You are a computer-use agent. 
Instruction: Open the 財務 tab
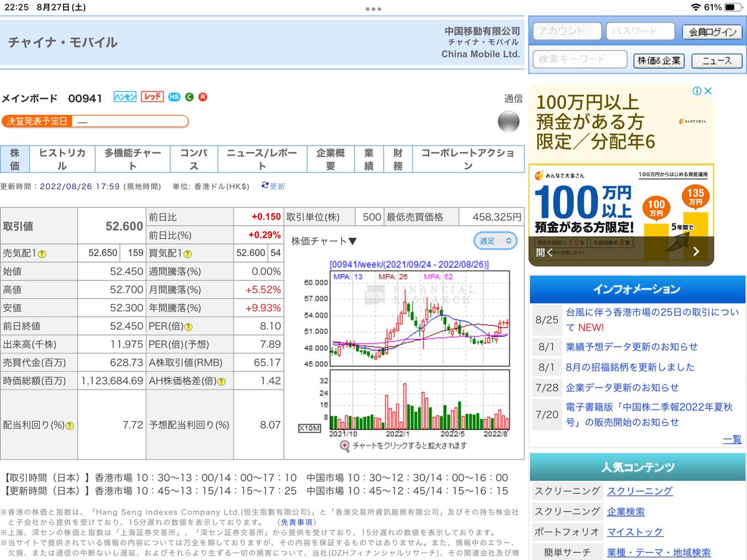click(398, 159)
